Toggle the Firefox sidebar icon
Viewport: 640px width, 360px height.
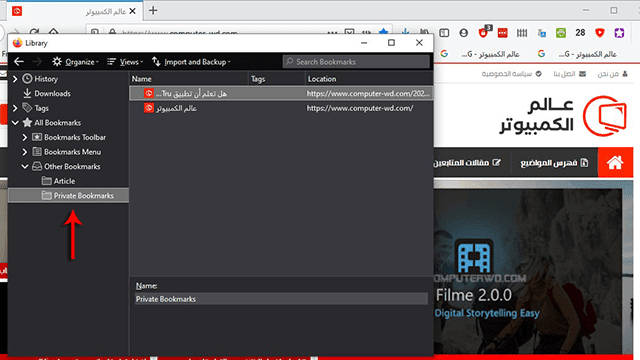(444, 33)
